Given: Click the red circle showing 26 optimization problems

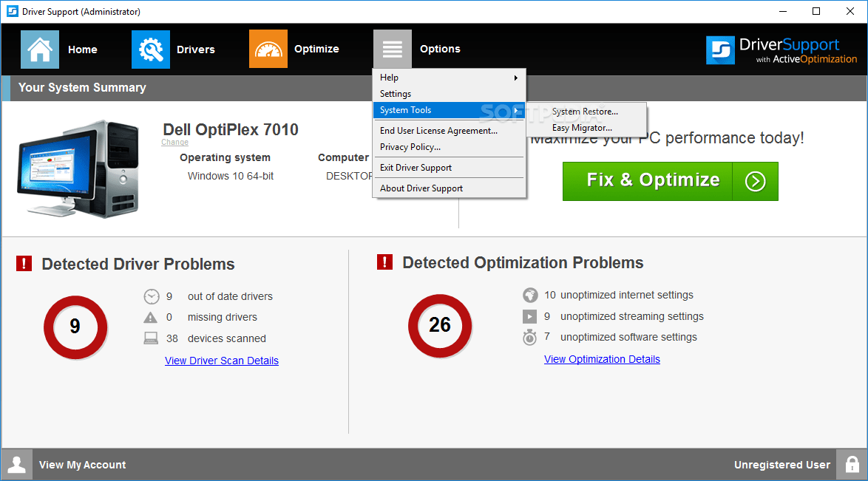Looking at the screenshot, I should [439, 325].
